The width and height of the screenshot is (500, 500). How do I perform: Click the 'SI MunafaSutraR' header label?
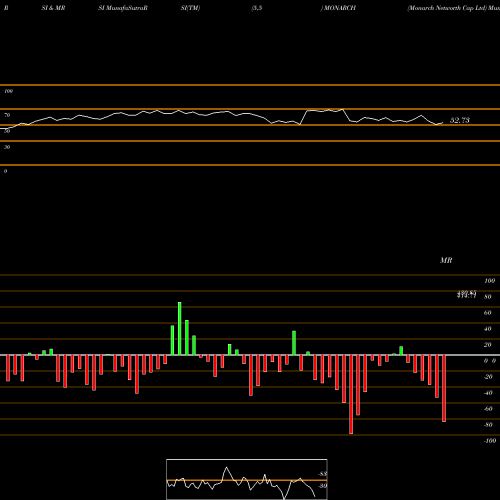click(123, 8)
